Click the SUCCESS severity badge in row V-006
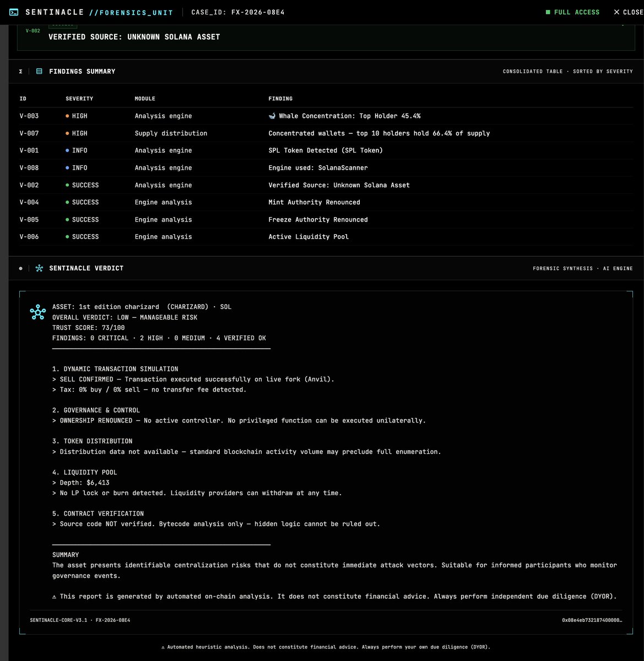Viewport: 644px width, 661px height. (x=83, y=237)
